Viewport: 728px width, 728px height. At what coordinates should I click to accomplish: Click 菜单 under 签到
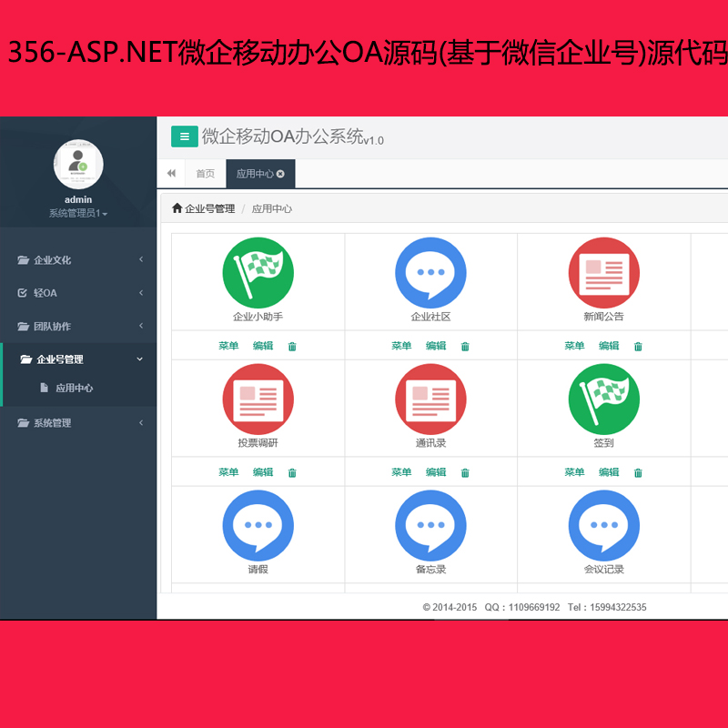574,471
